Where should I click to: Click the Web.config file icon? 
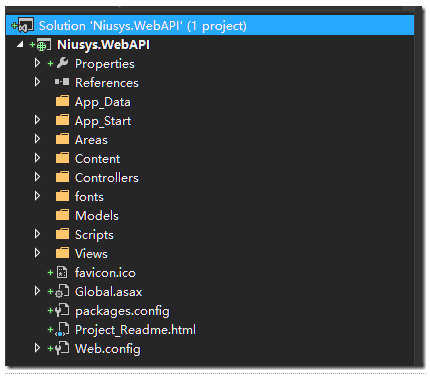tap(62, 348)
